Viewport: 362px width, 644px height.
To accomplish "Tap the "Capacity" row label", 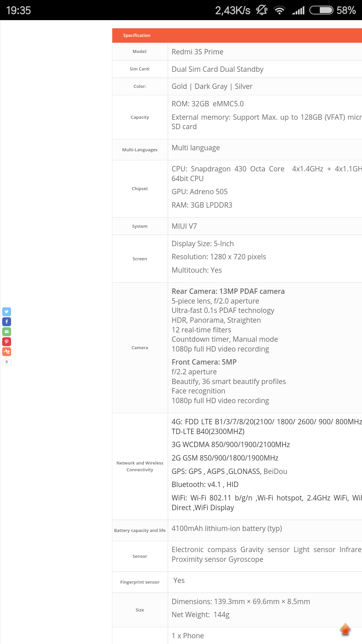I will (140, 117).
